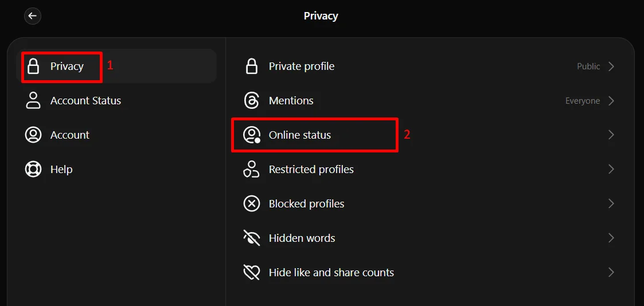Viewport: 644px width, 306px height.
Task: Open the Restricted profiles setting label
Action: (x=311, y=170)
